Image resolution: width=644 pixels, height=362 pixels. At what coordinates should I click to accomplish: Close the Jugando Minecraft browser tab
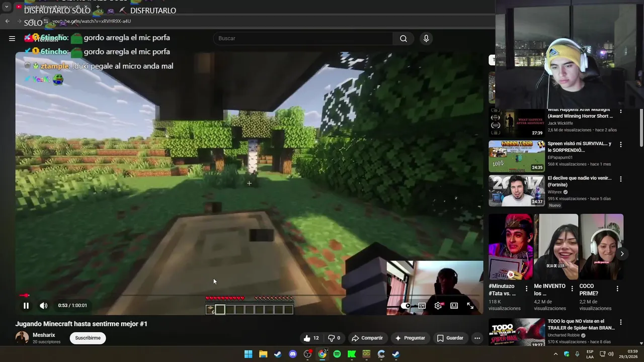86,7
